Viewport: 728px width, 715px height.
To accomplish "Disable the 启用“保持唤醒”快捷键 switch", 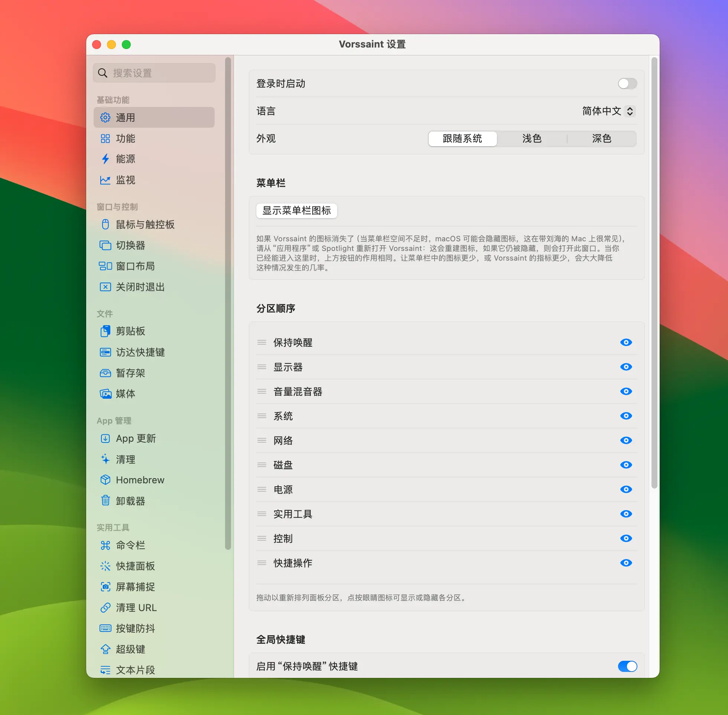I will (x=627, y=667).
